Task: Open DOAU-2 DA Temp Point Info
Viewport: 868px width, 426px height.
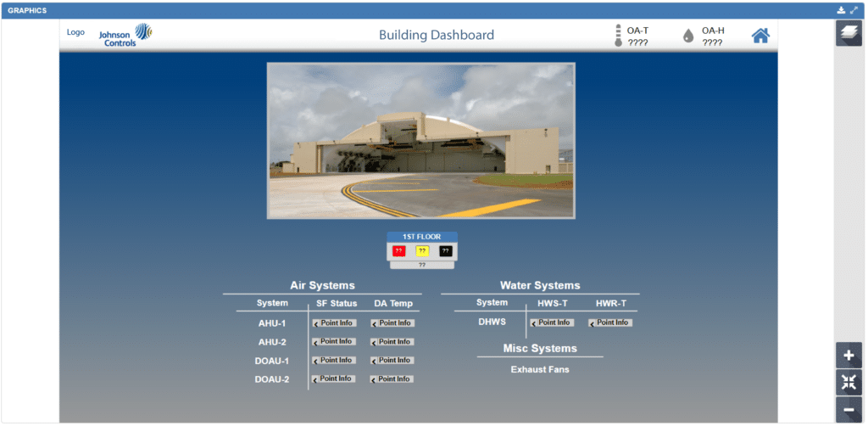Action: coord(392,379)
